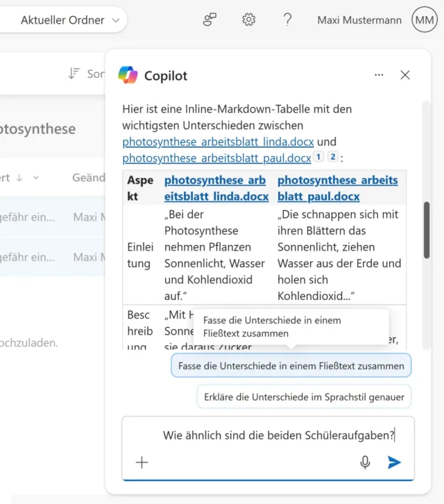This screenshot has height=504, width=444.
Task: Select the second file row by Maxi M
Action: coord(52,257)
